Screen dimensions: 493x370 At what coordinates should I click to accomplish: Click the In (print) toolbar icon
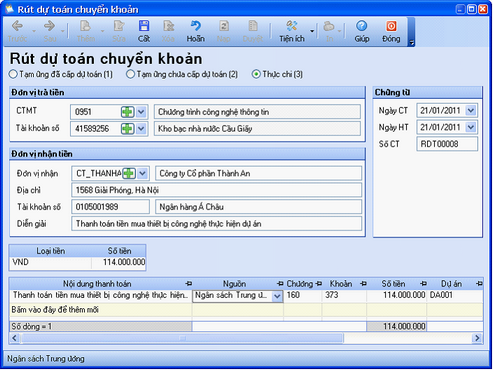pyautogui.click(x=329, y=26)
